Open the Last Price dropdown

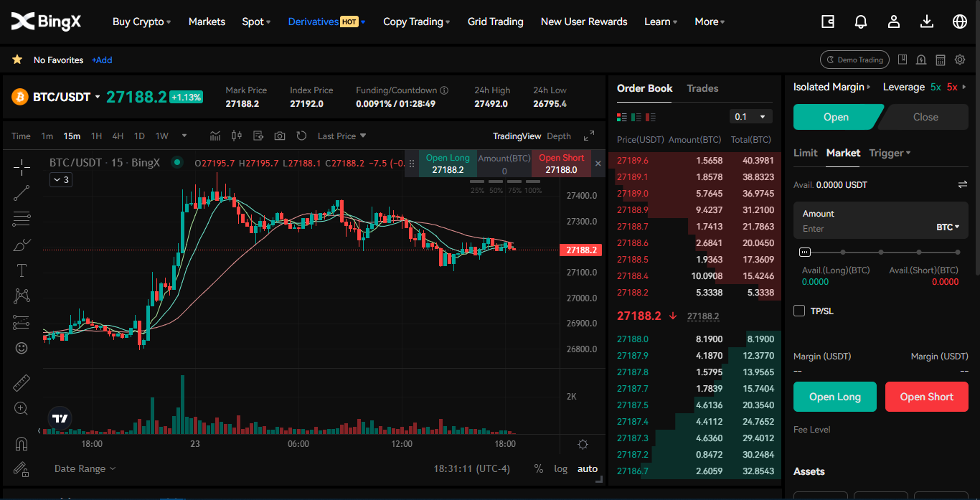(x=341, y=136)
